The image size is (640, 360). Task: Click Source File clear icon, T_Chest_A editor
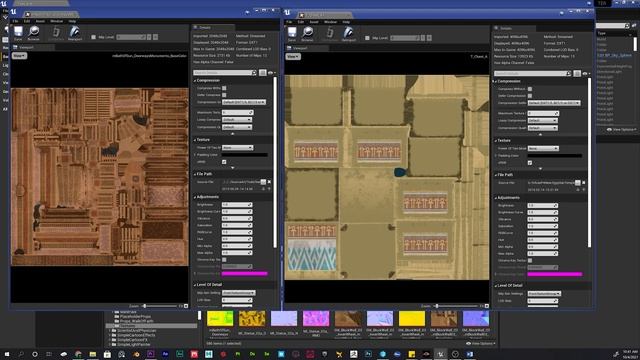click(x=583, y=183)
